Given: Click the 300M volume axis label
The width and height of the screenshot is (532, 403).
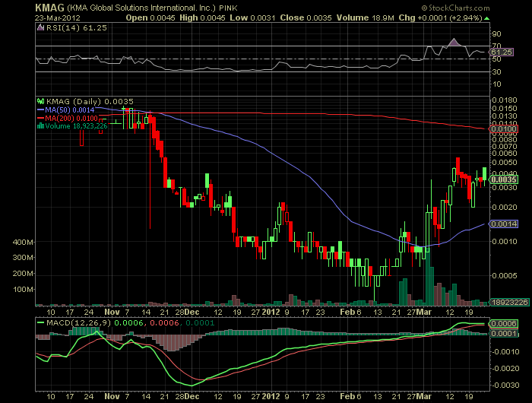Looking at the screenshot, I should (23, 257).
